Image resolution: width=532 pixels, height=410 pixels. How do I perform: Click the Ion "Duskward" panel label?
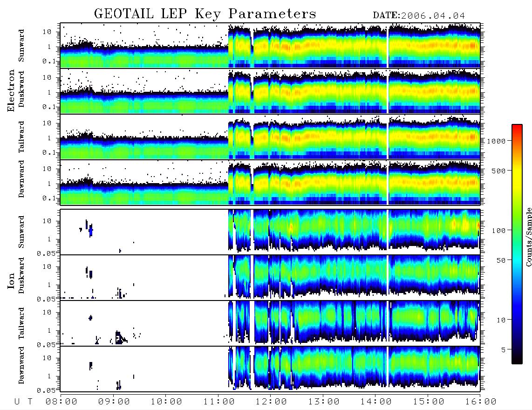point(21,275)
